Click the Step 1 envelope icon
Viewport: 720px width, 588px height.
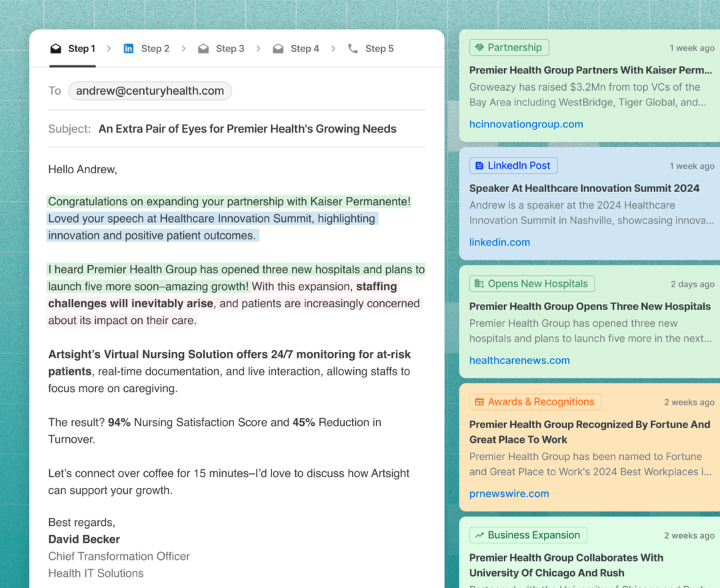tap(56, 49)
